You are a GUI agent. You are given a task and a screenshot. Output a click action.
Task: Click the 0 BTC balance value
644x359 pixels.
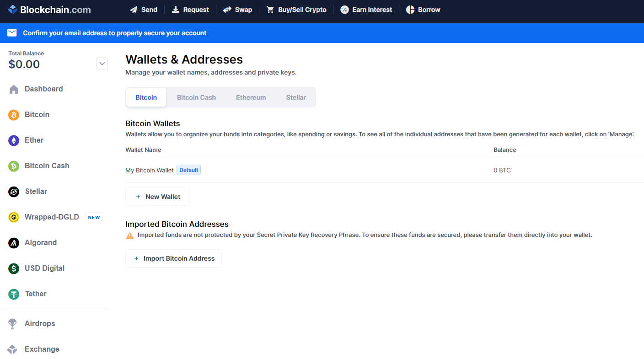pos(502,171)
